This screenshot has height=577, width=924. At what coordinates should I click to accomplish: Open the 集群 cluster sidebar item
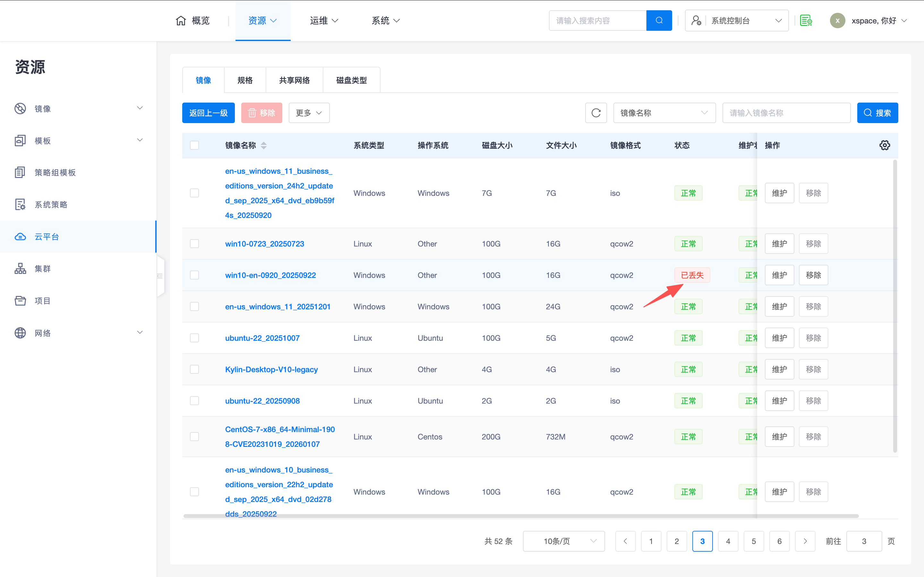[42, 269]
